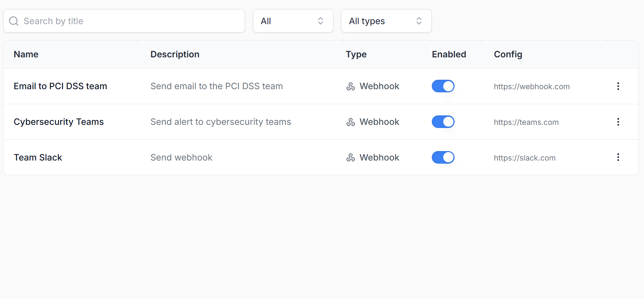The width and height of the screenshot is (644, 299).
Task: Open the https://slack.com config link
Action: click(524, 158)
